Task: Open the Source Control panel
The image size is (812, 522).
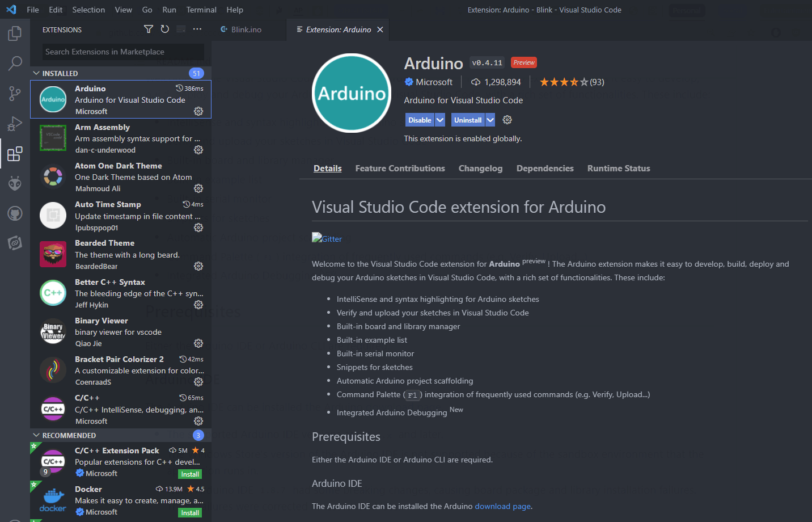Action: pyautogui.click(x=15, y=93)
